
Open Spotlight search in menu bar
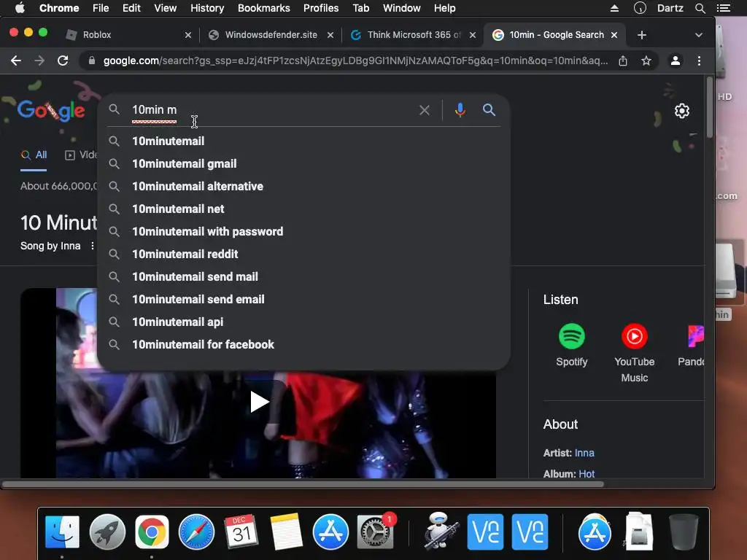click(700, 8)
